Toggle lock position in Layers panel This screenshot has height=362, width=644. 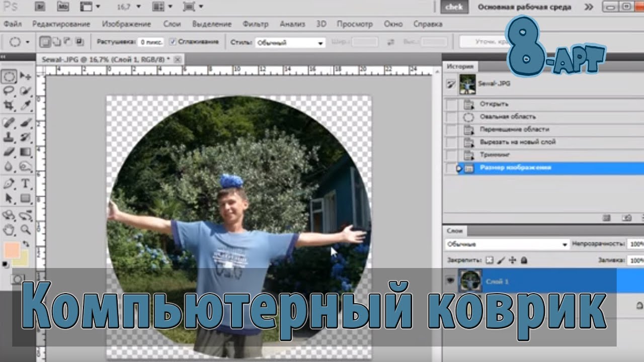pos(512,260)
